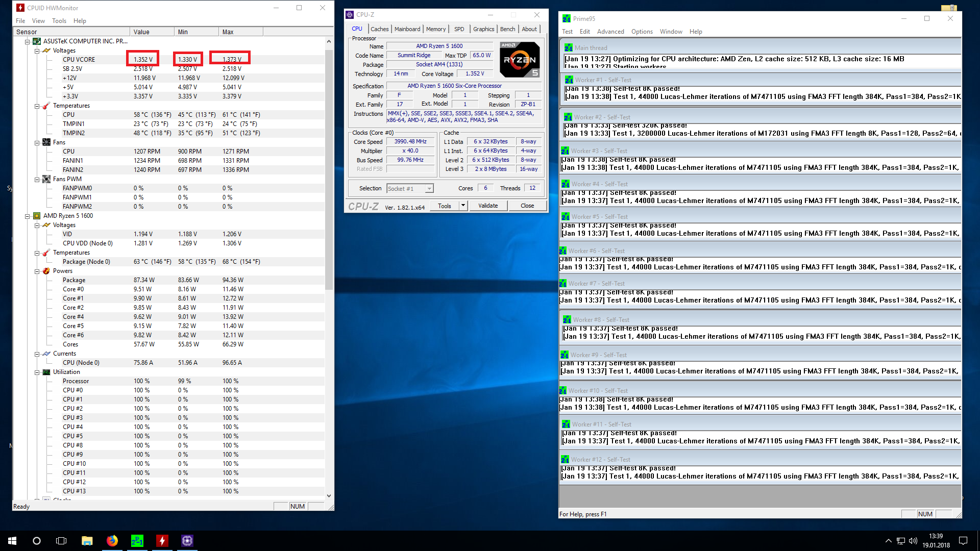Click the Ryzen 5 processor logo
Screen dimensions: 980x551
pyautogui.click(x=519, y=59)
